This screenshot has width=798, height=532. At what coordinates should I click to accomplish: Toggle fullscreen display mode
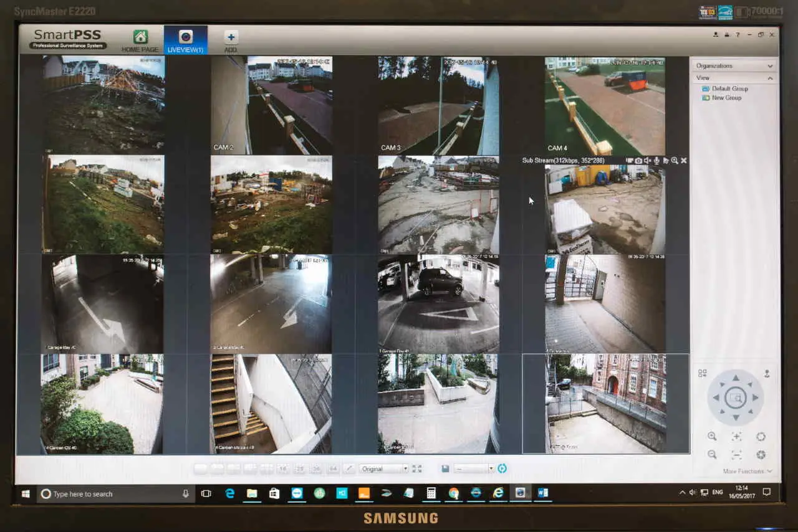(x=415, y=468)
